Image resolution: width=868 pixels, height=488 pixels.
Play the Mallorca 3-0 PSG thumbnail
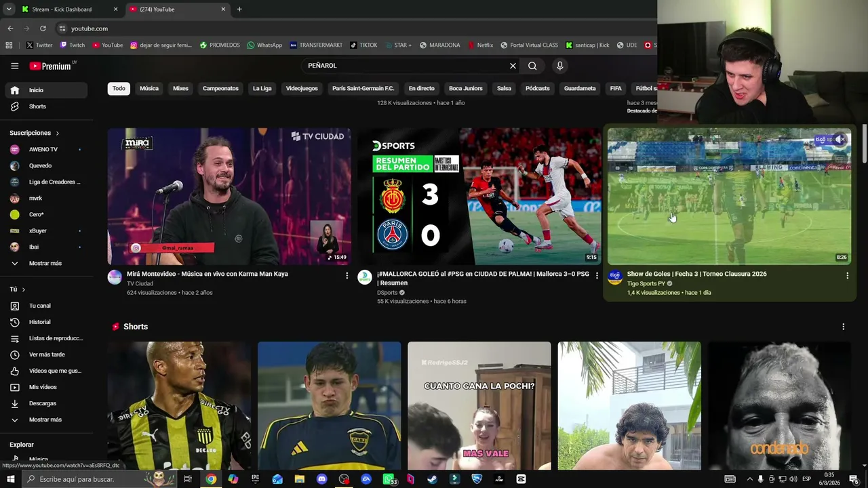click(479, 197)
